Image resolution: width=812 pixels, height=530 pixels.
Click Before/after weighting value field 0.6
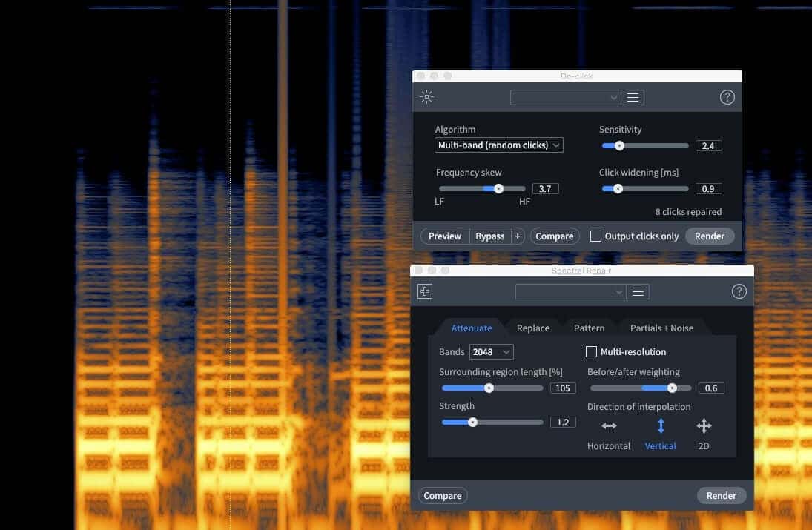pos(711,388)
